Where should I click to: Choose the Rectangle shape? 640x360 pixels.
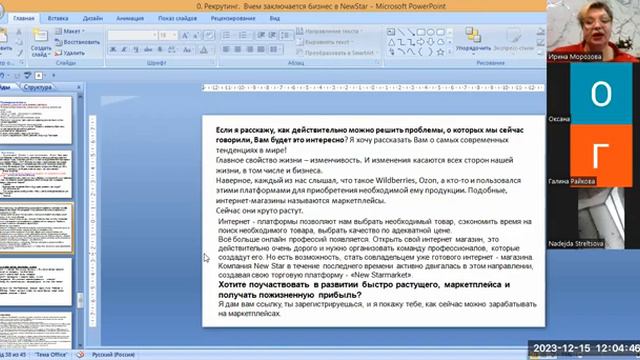(421, 32)
